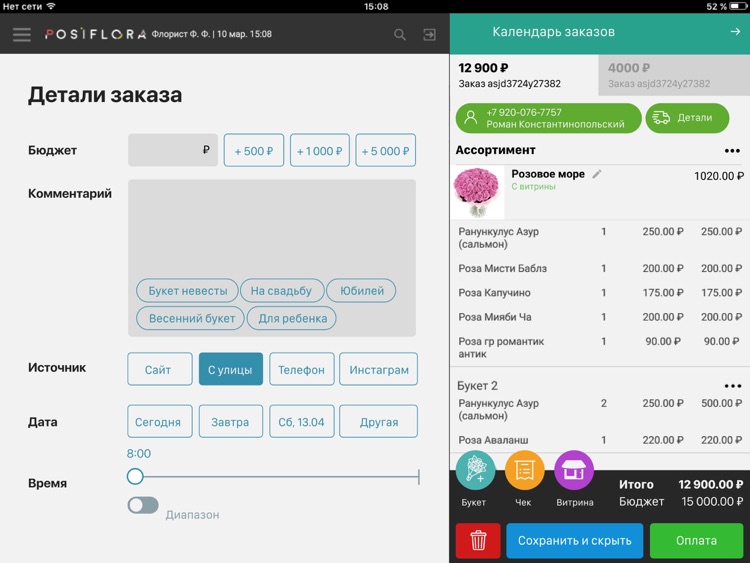Click the Итого 12 900.00 ₽ total

(681, 485)
